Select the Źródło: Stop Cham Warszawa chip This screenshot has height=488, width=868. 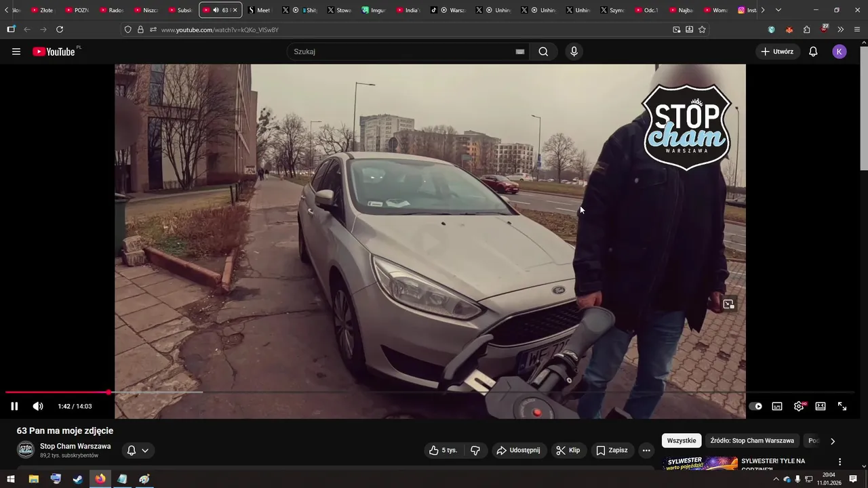(752, 441)
